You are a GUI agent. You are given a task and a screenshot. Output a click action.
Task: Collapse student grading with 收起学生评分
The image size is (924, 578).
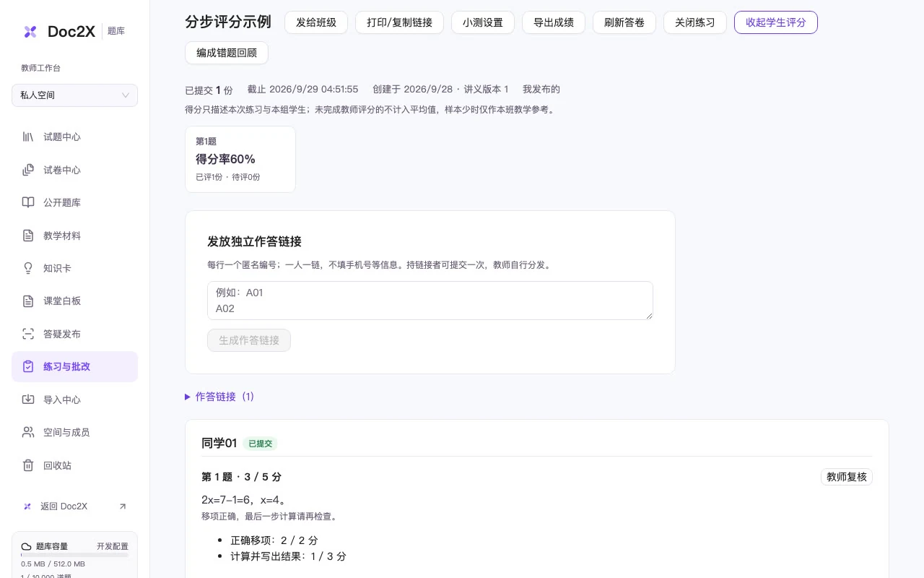776,22
